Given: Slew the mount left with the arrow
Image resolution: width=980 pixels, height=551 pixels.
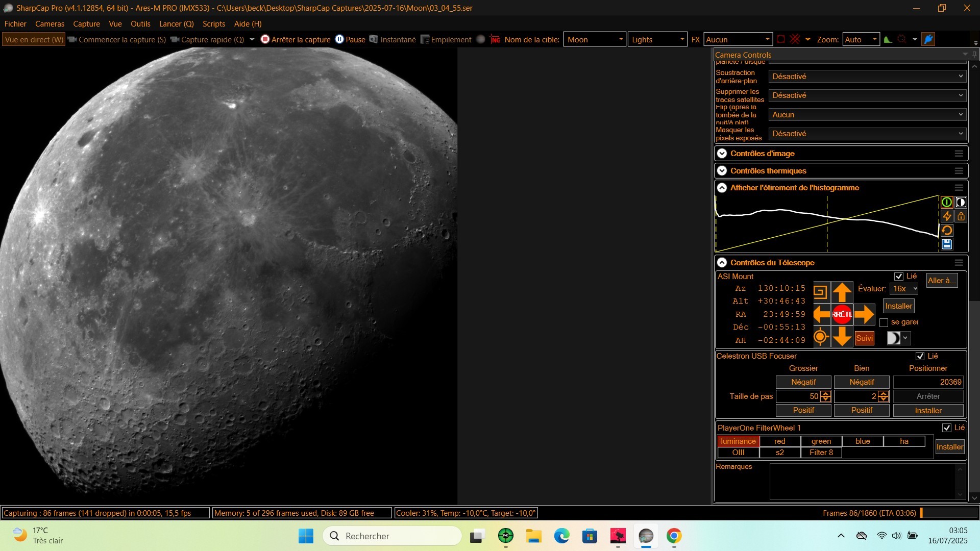Looking at the screenshot, I should click(x=822, y=314).
